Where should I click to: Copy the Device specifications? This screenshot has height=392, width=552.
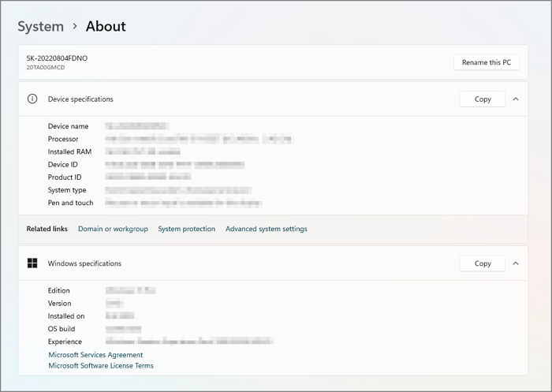click(x=483, y=99)
